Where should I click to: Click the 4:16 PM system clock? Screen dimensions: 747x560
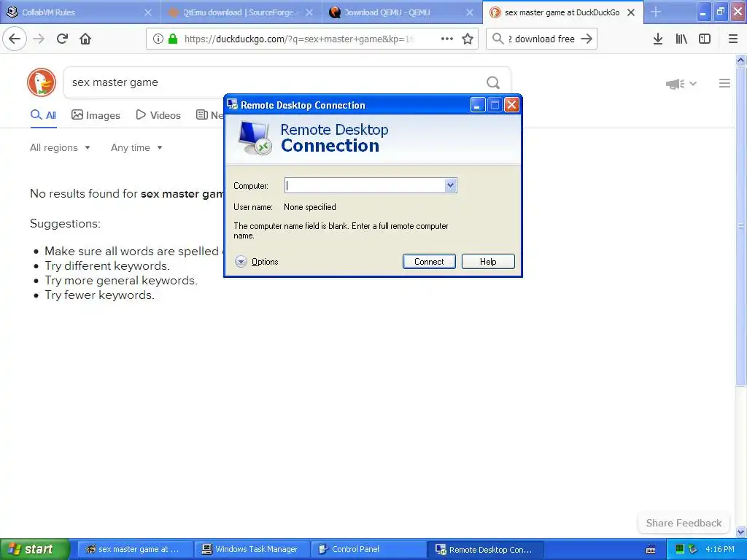pos(720,549)
